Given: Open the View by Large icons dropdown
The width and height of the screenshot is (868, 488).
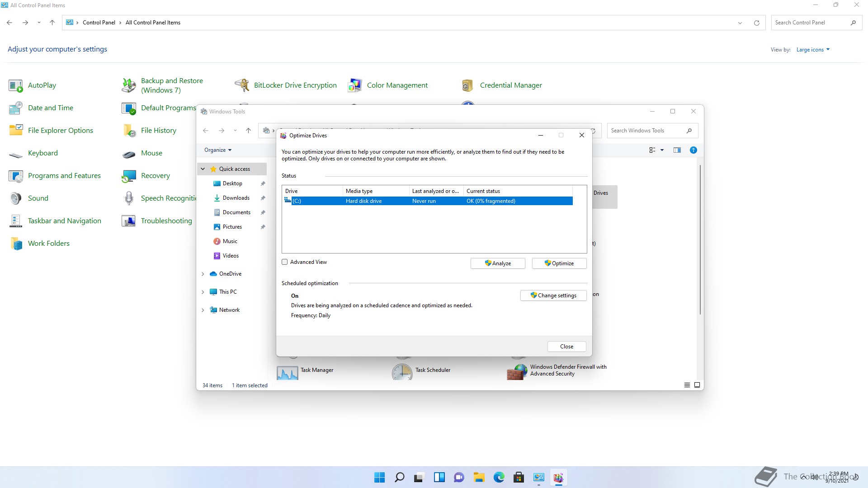Looking at the screenshot, I should coord(813,50).
